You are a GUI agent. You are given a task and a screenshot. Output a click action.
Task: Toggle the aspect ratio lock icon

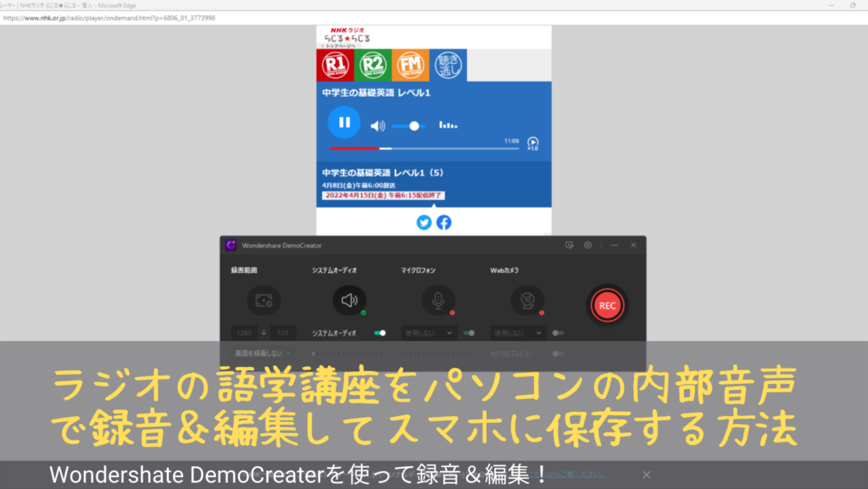[x=264, y=333]
